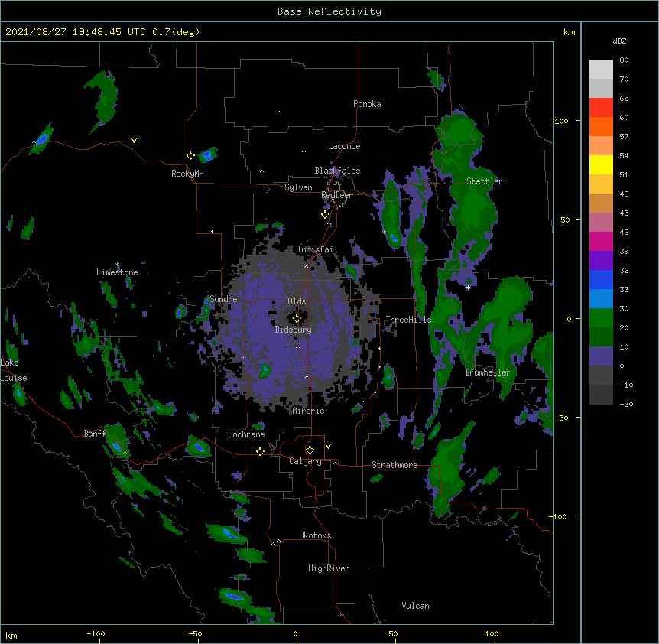Click the yellow radar site marker near Olds
The image size is (659, 644).
[x=297, y=319]
